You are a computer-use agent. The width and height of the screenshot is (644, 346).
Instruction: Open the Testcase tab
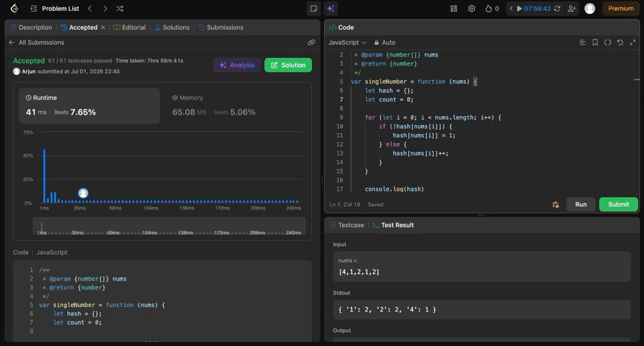(347, 225)
